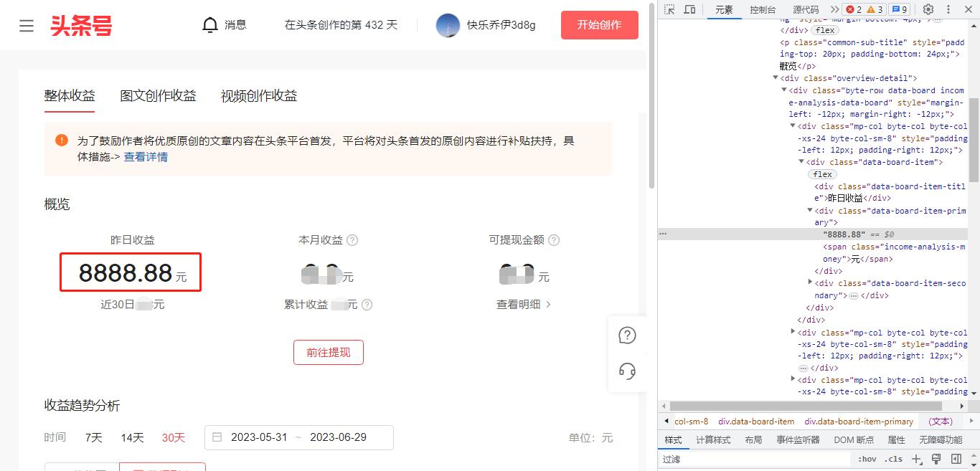Switch to the 图文创作收益 tab
Screen dimensions: 980x471
coord(159,95)
